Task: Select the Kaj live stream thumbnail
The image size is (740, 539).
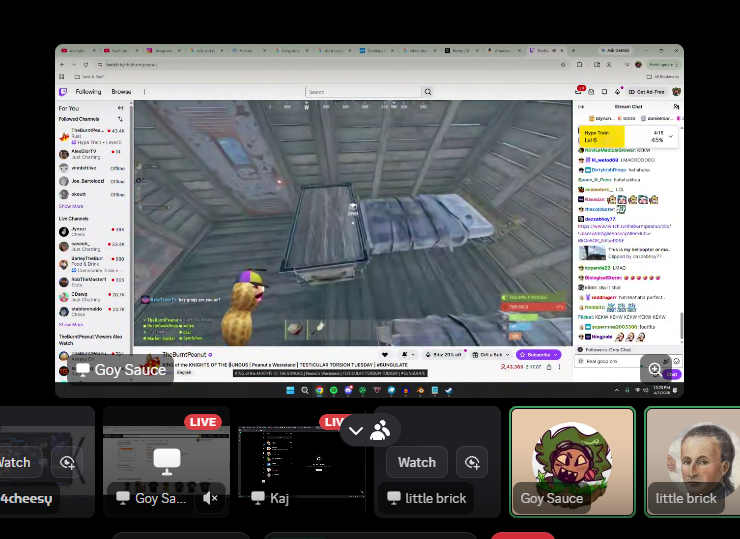Action: (302, 462)
